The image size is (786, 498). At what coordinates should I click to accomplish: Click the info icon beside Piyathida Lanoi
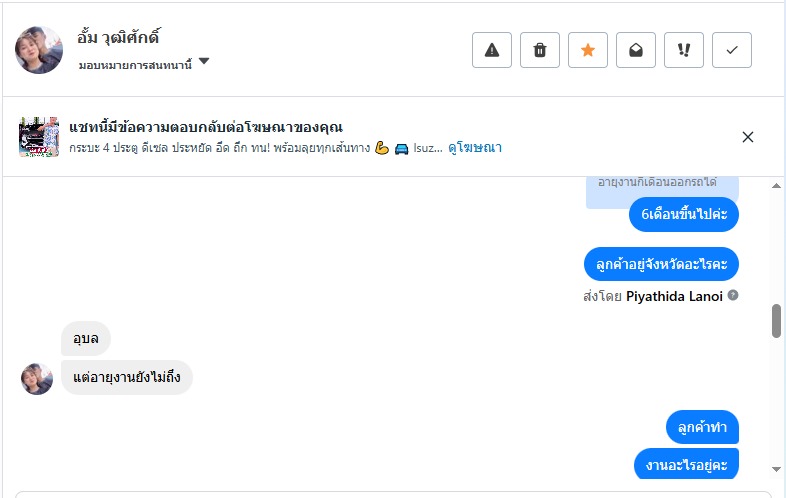[733, 296]
